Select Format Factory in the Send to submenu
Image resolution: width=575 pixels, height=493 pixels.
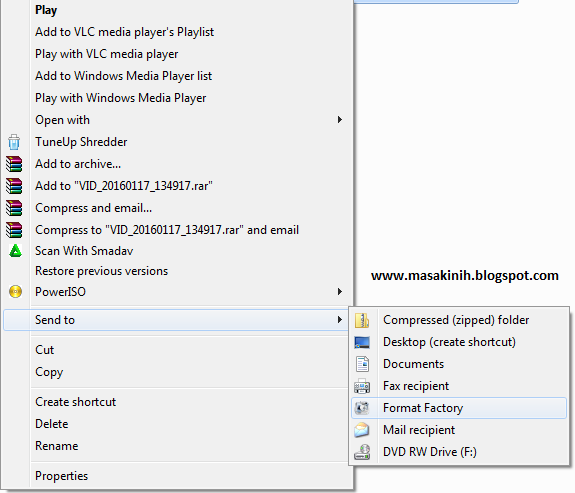pyautogui.click(x=459, y=408)
